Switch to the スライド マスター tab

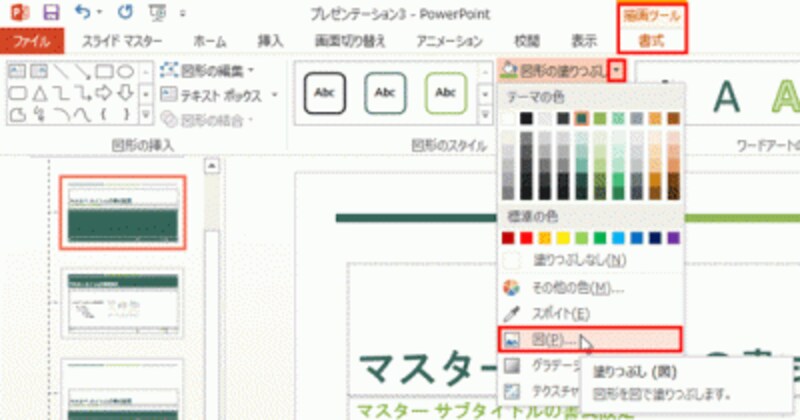122,41
